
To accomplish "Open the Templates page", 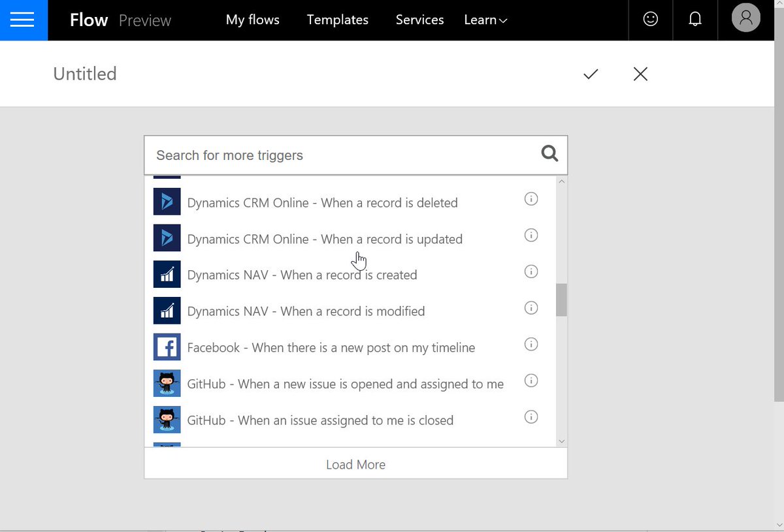I will (x=338, y=20).
